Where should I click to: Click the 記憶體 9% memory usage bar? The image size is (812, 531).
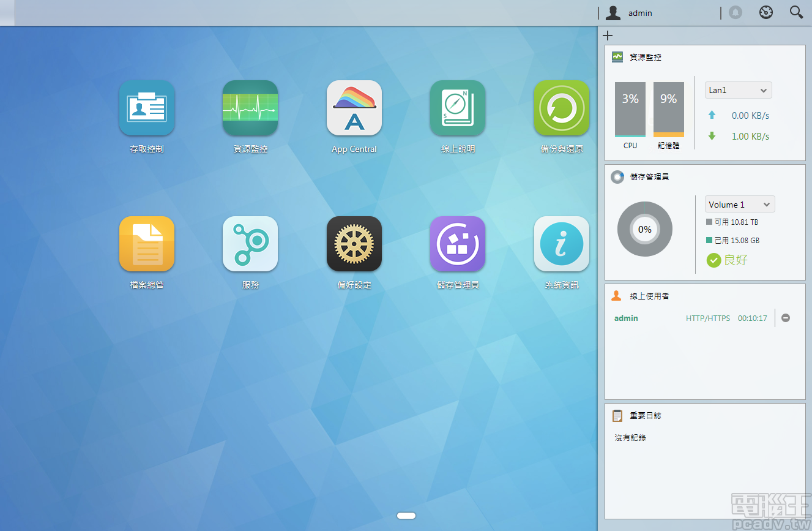[x=669, y=110]
